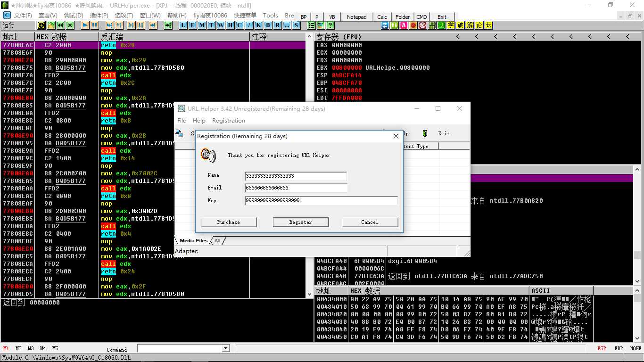The image size is (644, 362).
Task: Click the debugger Exit toolbar button
Action: pyautogui.click(x=442, y=17)
